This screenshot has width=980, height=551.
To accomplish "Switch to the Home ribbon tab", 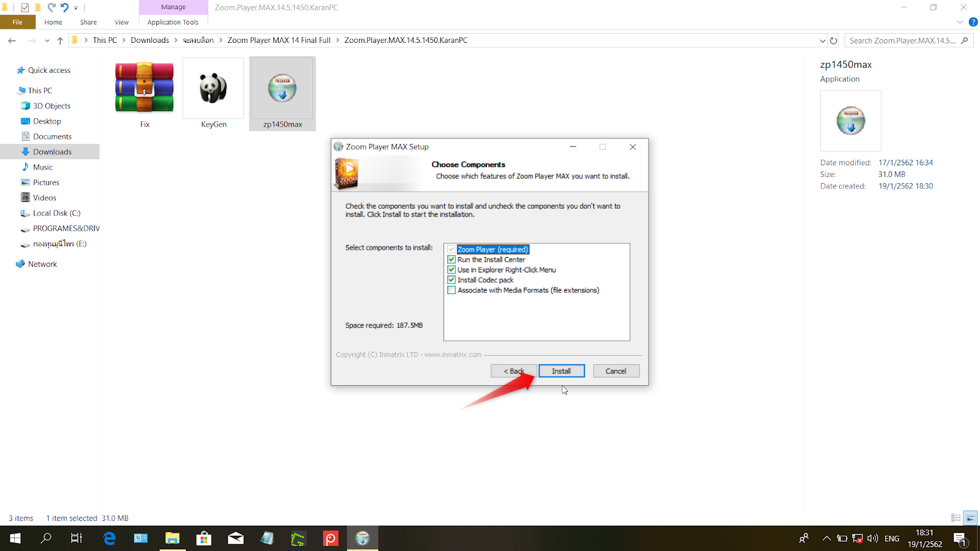I will coord(53,22).
